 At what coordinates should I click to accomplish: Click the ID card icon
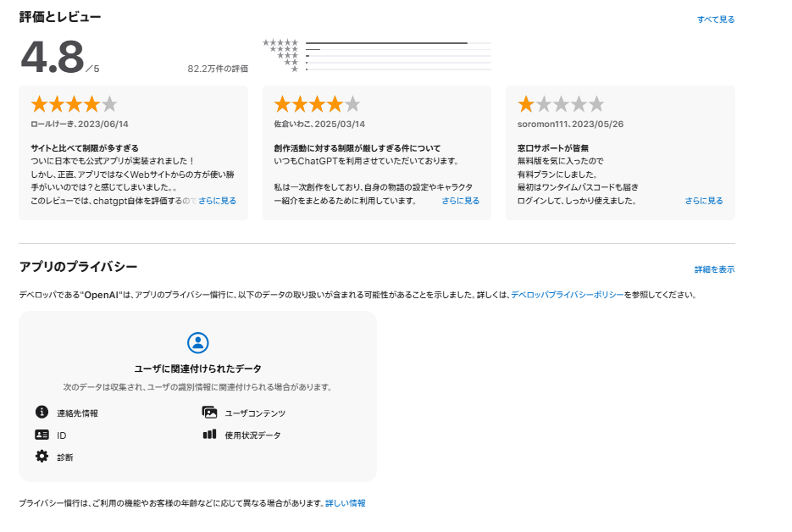click(x=42, y=435)
